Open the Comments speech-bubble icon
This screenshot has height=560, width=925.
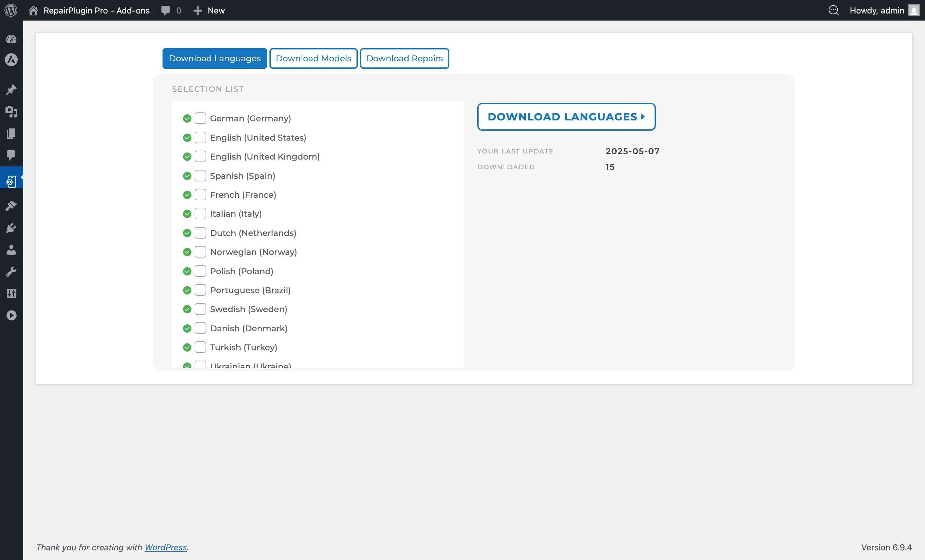(x=11, y=155)
